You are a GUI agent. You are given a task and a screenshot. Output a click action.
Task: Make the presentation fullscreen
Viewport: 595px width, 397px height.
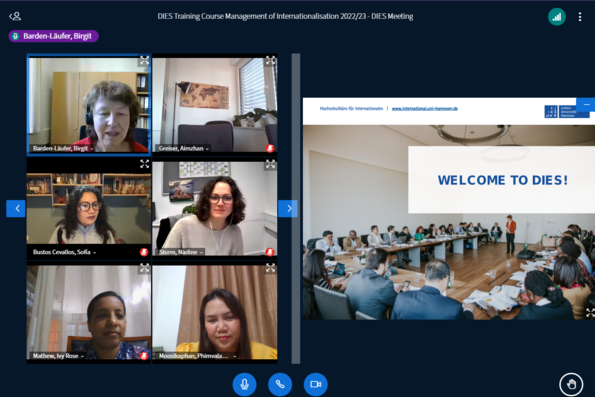590,312
